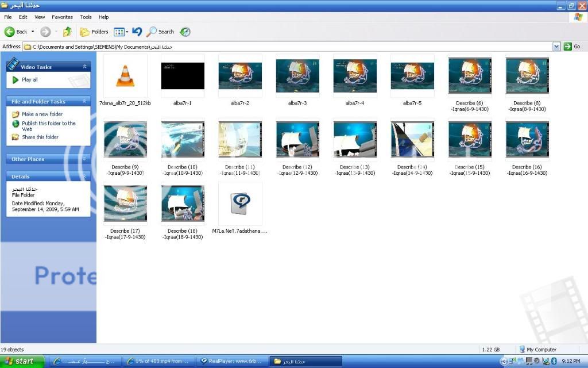
Task: Open the Tools menu
Action: tap(86, 17)
